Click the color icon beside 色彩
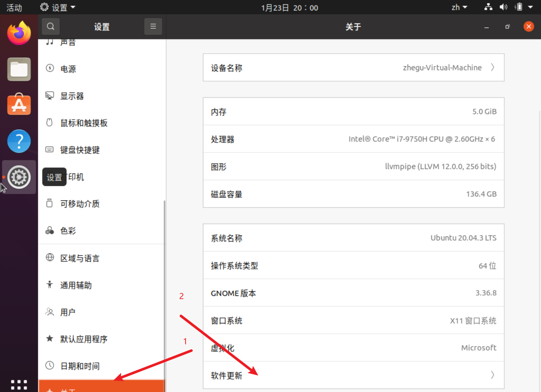541x392 pixels. click(x=49, y=230)
